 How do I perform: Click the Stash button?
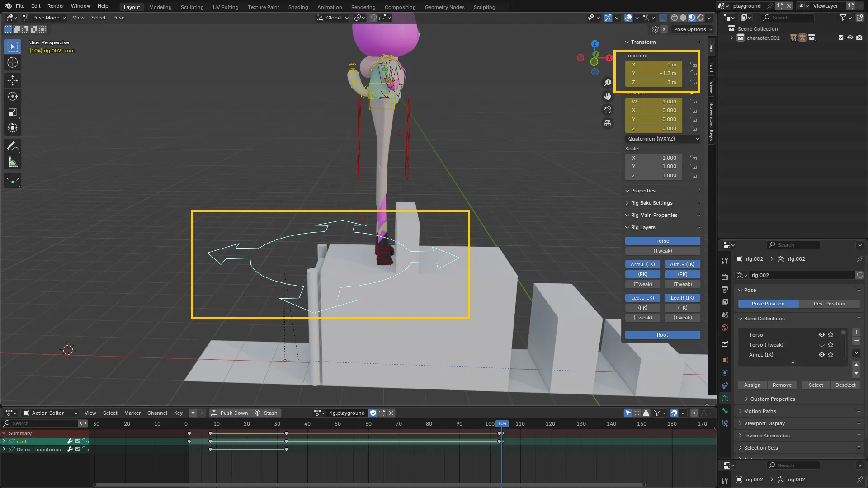pos(266,413)
